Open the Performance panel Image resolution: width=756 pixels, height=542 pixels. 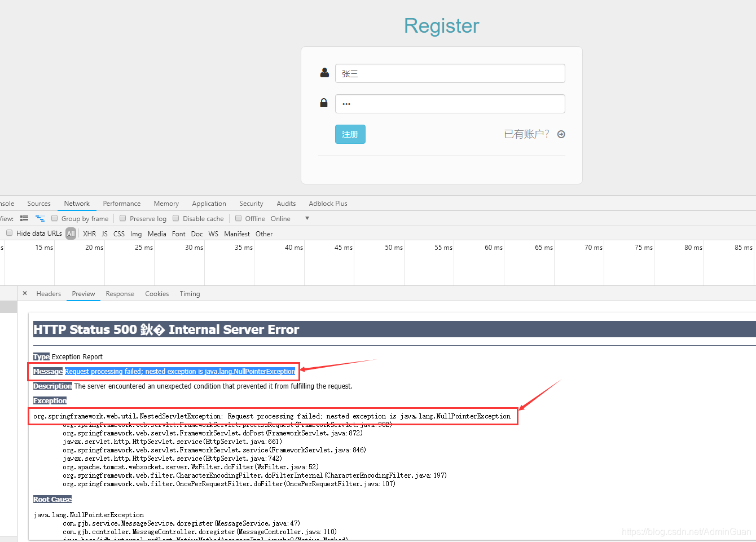pyautogui.click(x=122, y=204)
